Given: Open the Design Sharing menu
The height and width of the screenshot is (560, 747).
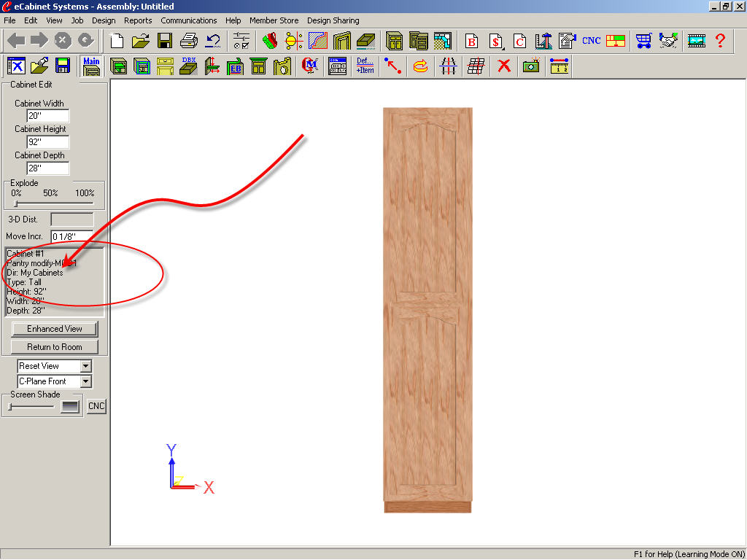Looking at the screenshot, I should (x=333, y=20).
